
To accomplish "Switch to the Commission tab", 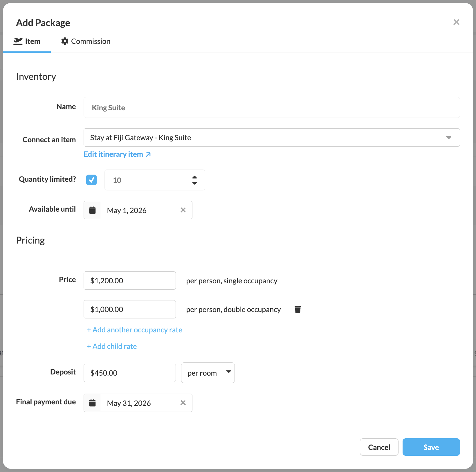I will point(86,42).
